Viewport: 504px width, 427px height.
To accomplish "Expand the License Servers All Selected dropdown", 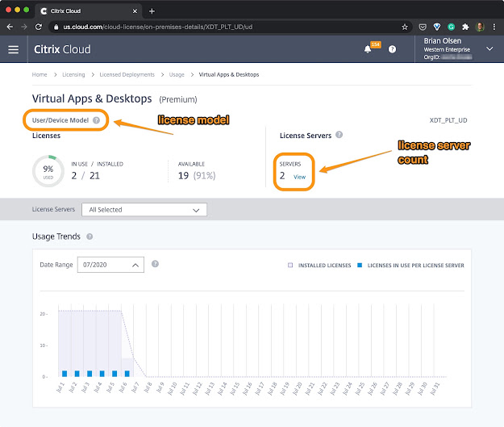I will pos(144,210).
